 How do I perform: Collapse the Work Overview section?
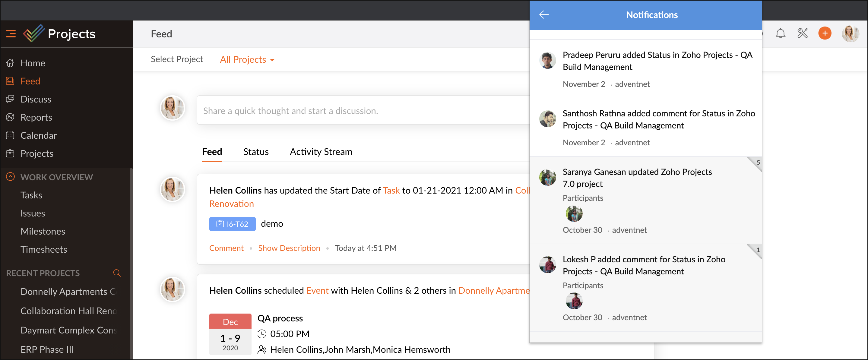[x=10, y=177]
